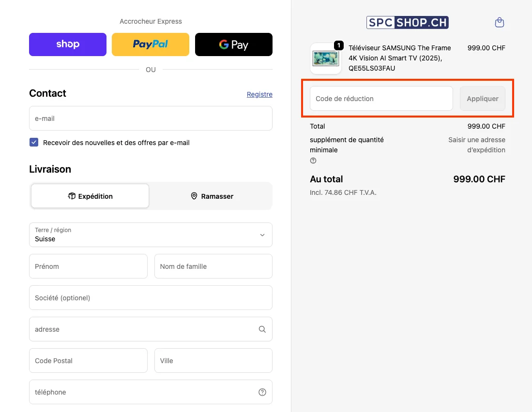The height and width of the screenshot is (412, 532).
Task: Select the Ramasser pickup tab
Action: [212, 196]
